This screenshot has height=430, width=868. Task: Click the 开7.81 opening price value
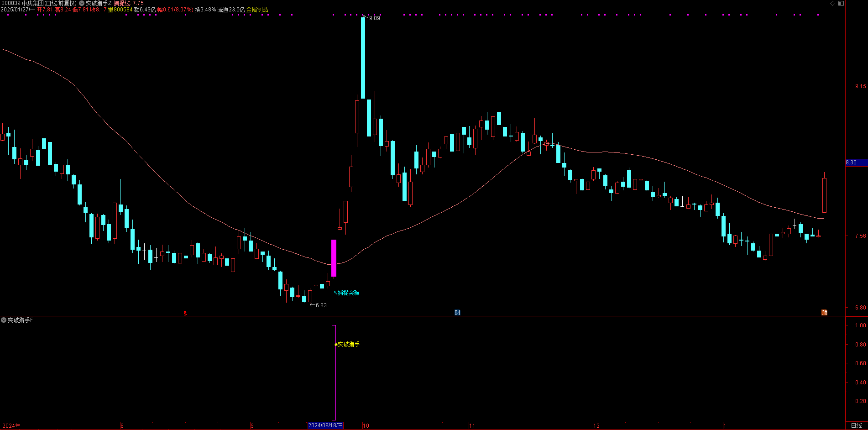pos(45,10)
